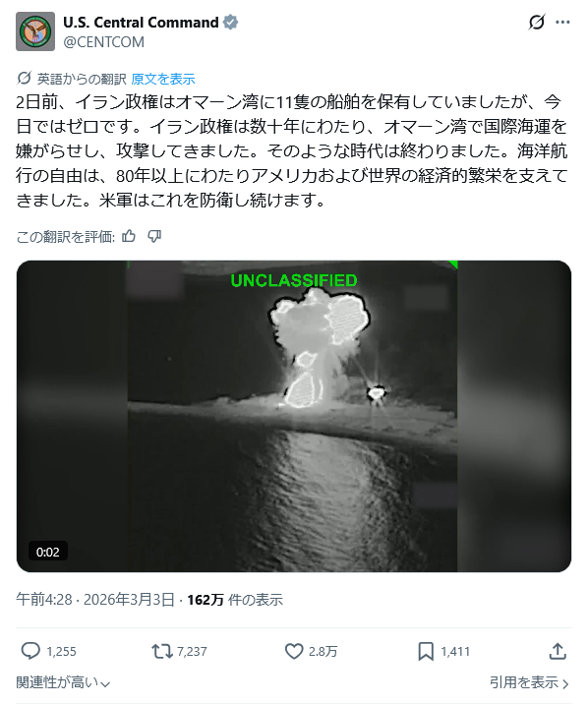Click the 英語からの翻訳 translation icon

tap(24, 78)
